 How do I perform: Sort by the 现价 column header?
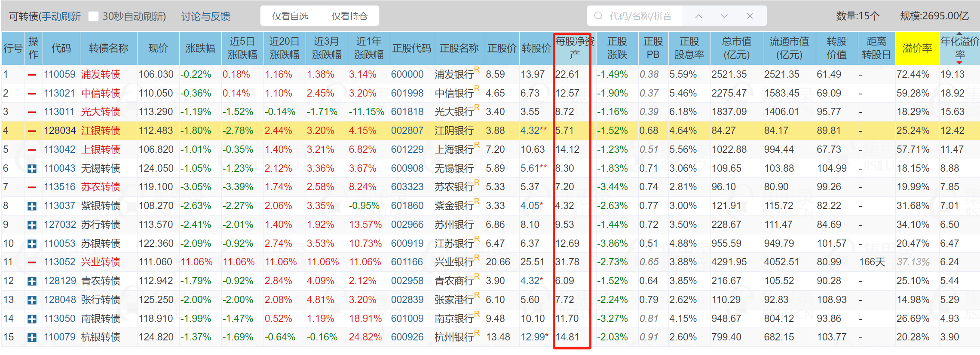(x=158, y=48)
